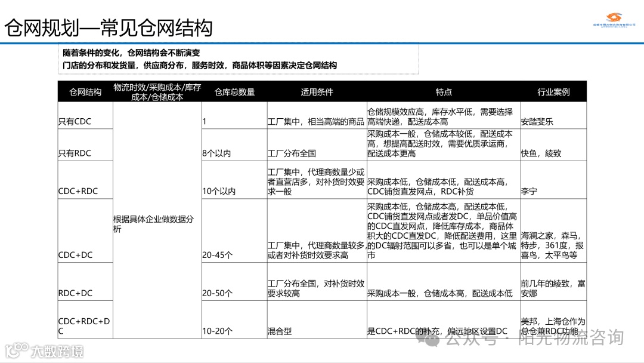
Task: Click the feature cell starting 仓储规模效应高
Action: 444,115
